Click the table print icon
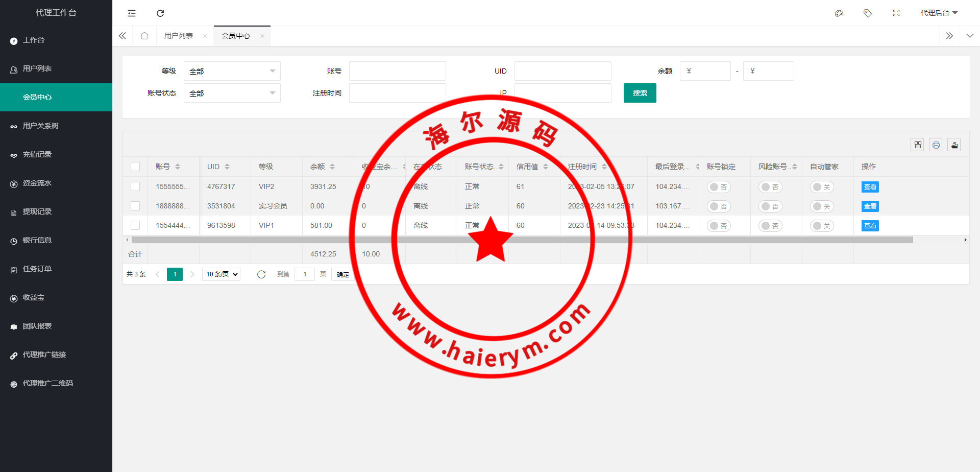The height and width of the screenshot is (472, 980). [936, 145]
